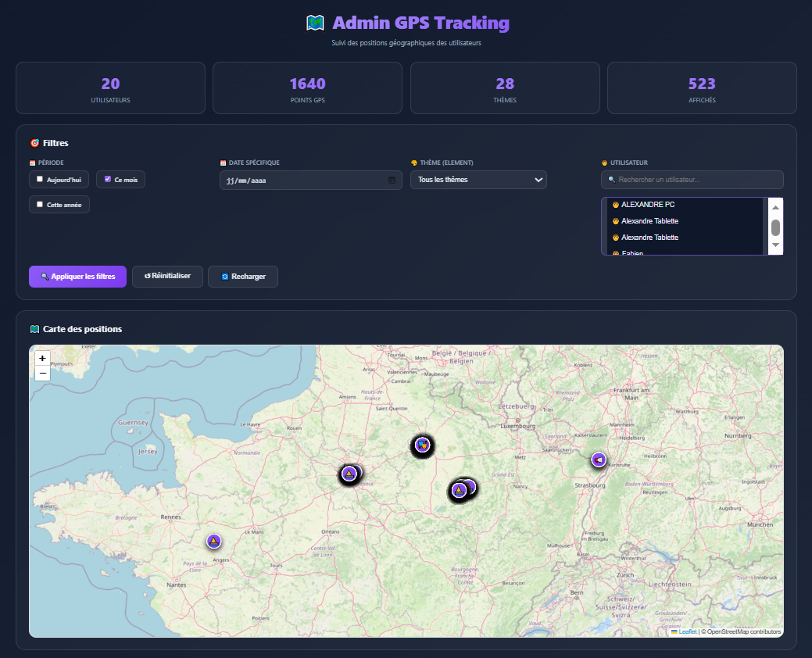Click the map-book logo icon in the header
The image size is (812, 658).
point(315,23)
